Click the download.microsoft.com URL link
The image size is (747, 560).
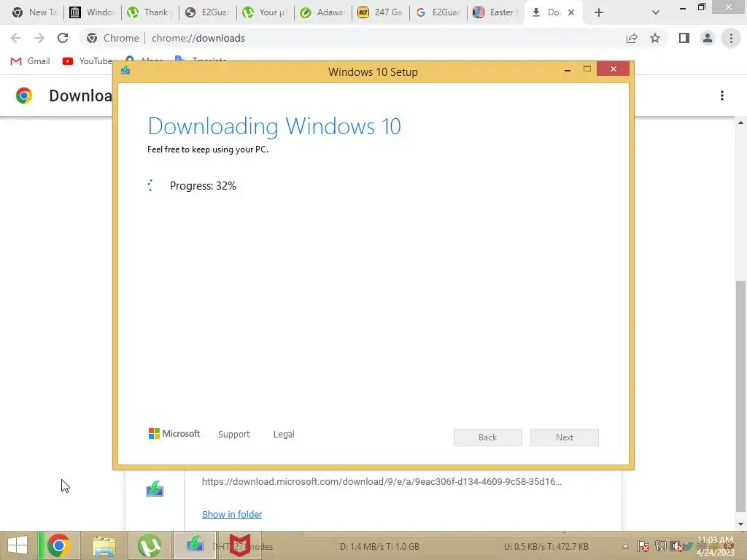pos(382,481)
